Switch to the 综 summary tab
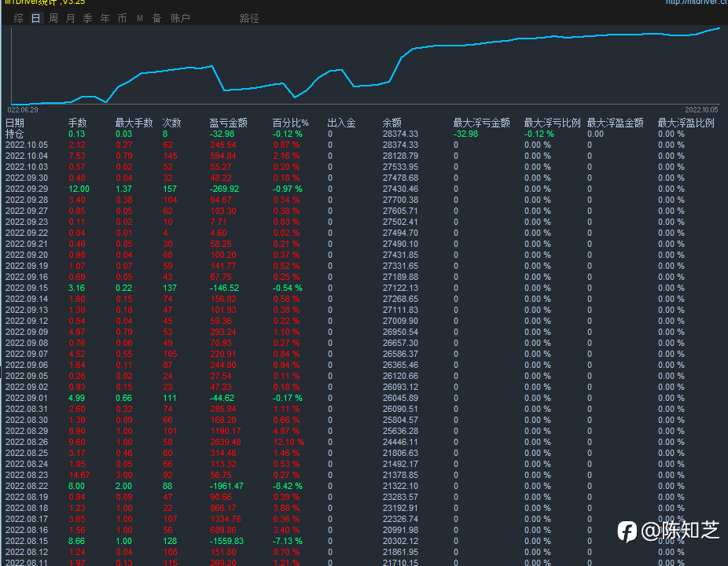The height and width of the screenshot is (566, 728). click(x=18, y=18)
